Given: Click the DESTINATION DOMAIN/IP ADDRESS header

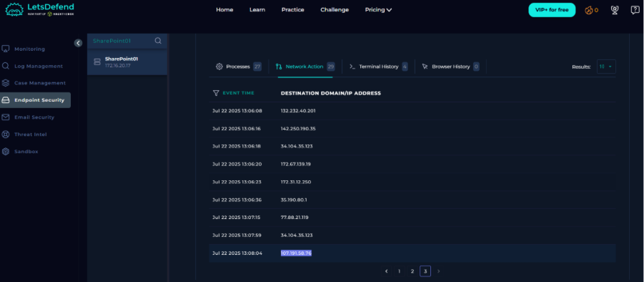Looking at the screenshot, I should pos(331,93).
